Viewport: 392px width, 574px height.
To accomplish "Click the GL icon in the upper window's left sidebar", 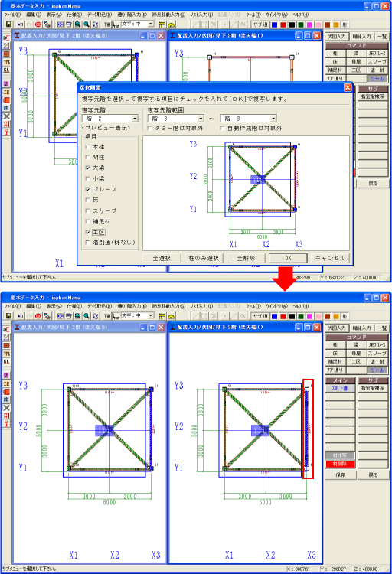I will pyautogui.click(x=6, y=70).
